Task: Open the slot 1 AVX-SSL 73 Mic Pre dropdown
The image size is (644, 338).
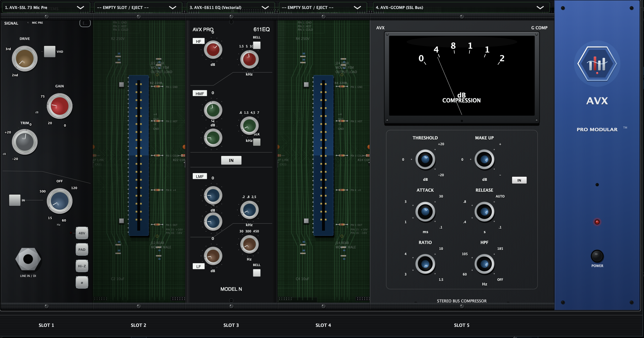Action: 46,8
